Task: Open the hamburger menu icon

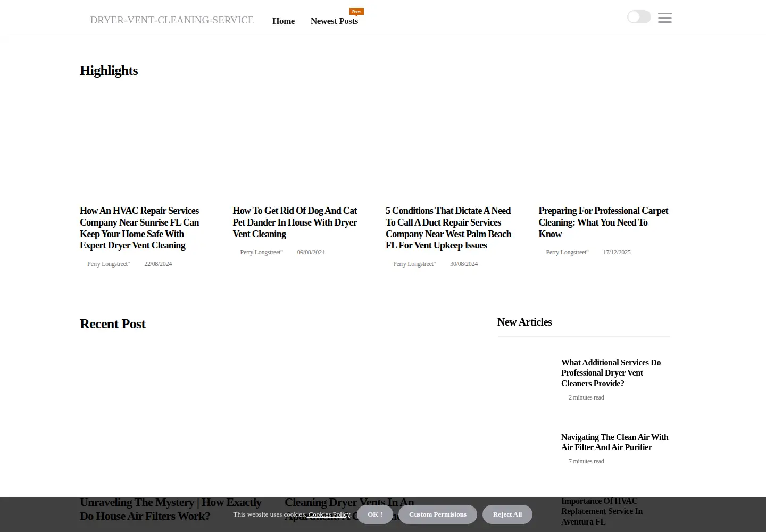Action: pos(665,18)
